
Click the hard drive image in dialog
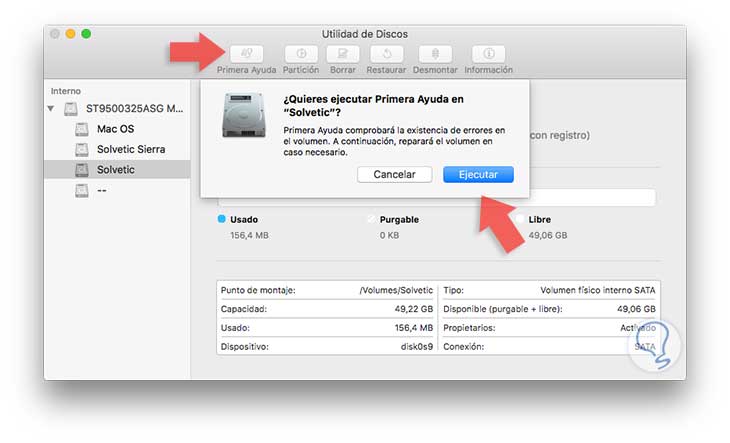(244, 115)
